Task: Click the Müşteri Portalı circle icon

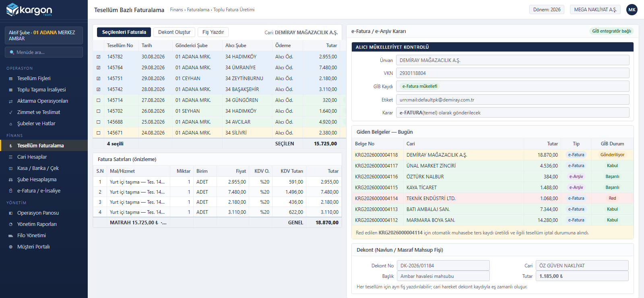Action: point(10,247)
